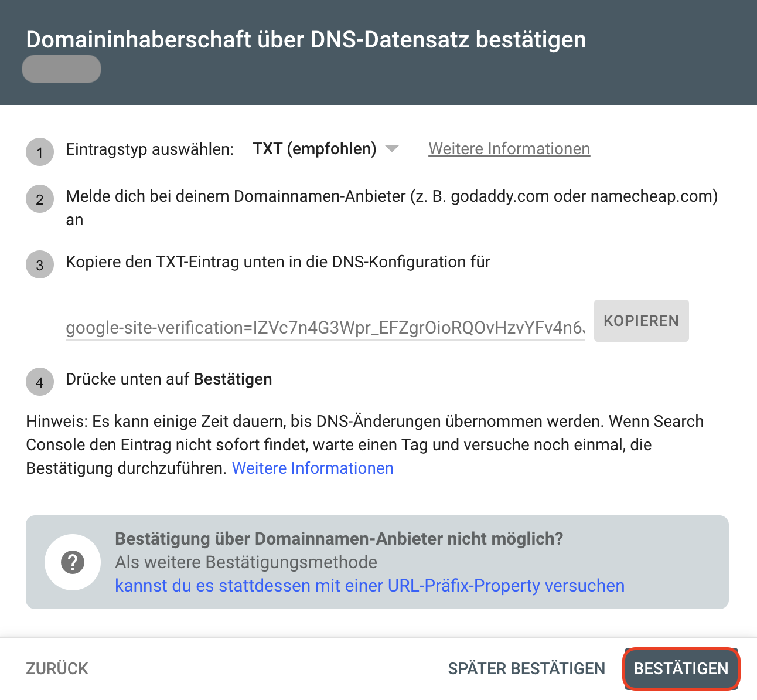Viewport: 757px width, 700px height.
Task: Choose SPÄTER BESTÄTIGEN
Action: pyautogui.click(x=527, y=669)
